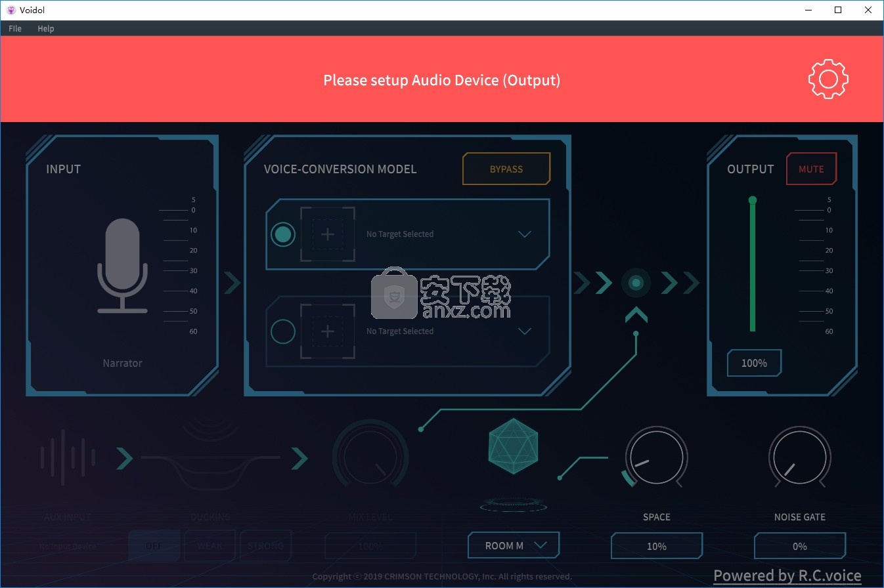This screenshot has height=588, width=884.
Task: Click the upward chevron below the node
Action: 636,316
